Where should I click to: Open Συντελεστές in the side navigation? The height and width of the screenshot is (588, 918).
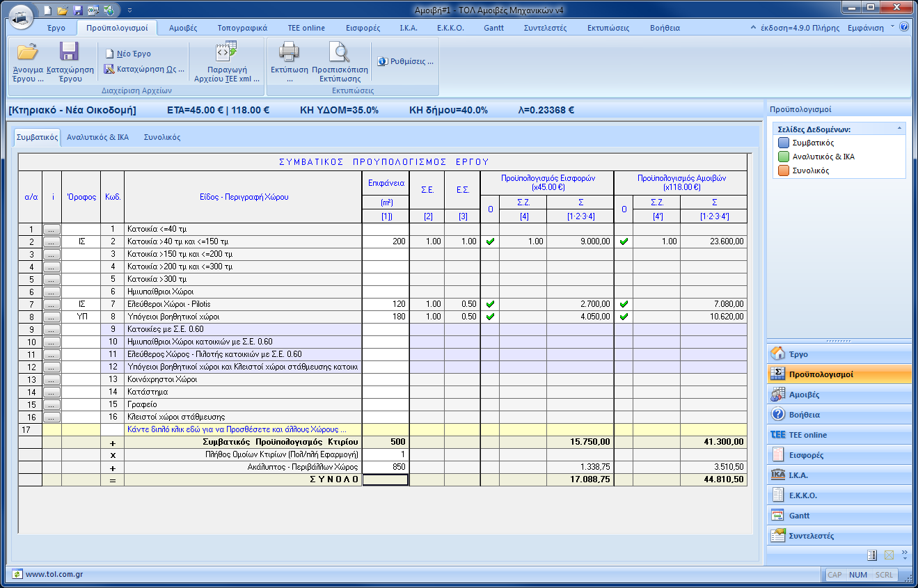[x=838, y=536]
